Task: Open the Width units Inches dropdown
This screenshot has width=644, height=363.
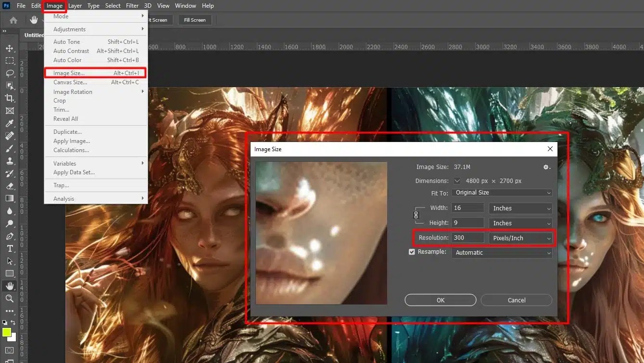Action: (521, 208)
